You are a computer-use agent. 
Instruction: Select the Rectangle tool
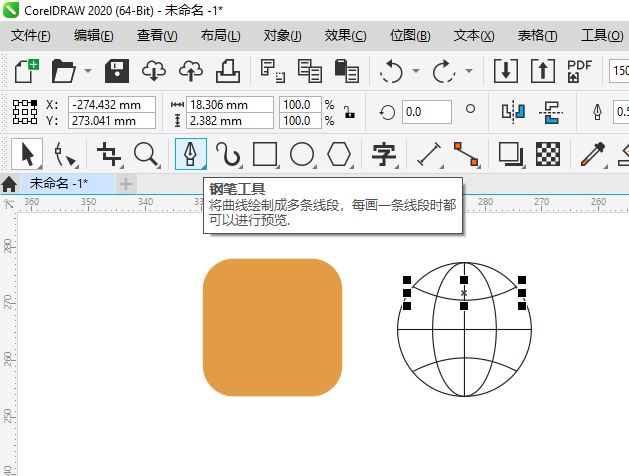(x=265, y=154)
